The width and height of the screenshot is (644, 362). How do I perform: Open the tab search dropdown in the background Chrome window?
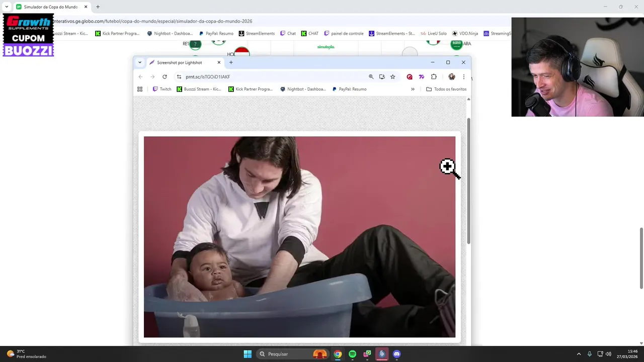(x=7, y=7)
